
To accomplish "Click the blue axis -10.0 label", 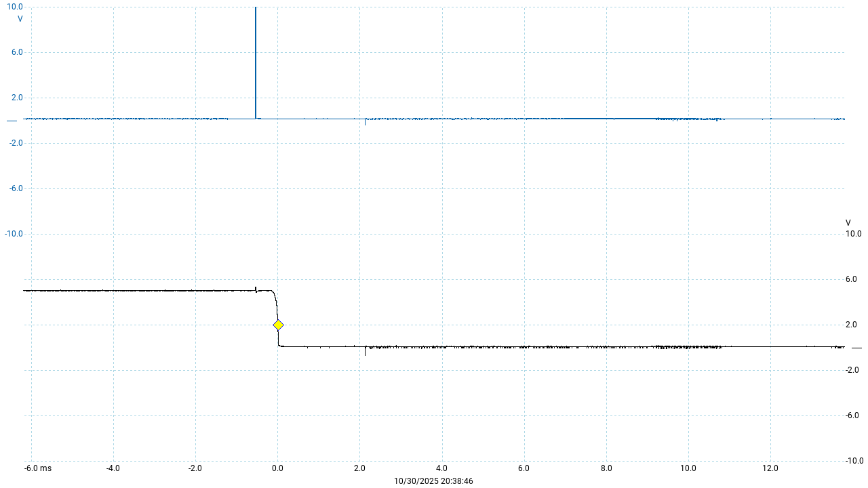I will coord(13,234).
